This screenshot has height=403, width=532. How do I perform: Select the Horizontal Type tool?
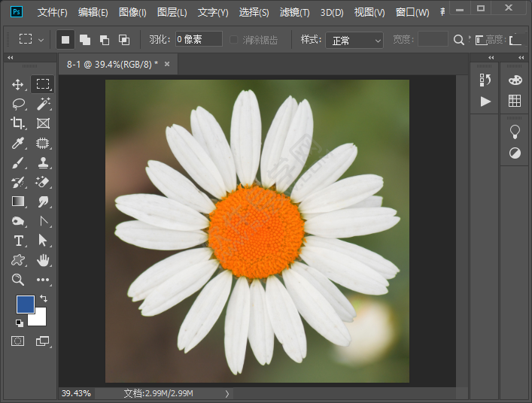pyautogui.click(x=18, y=241)
